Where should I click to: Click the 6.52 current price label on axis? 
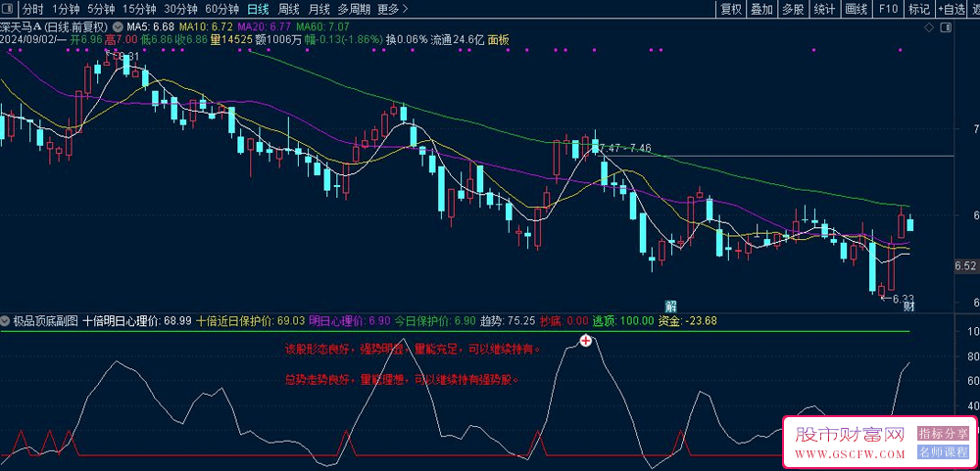(x=964, y=265)
